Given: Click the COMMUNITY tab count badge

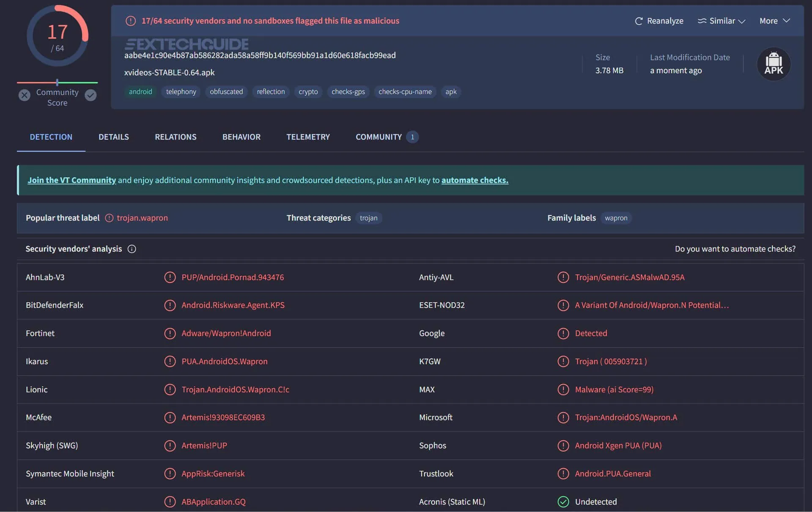Looking at the screenshot, I should click(x=412, y=137).
